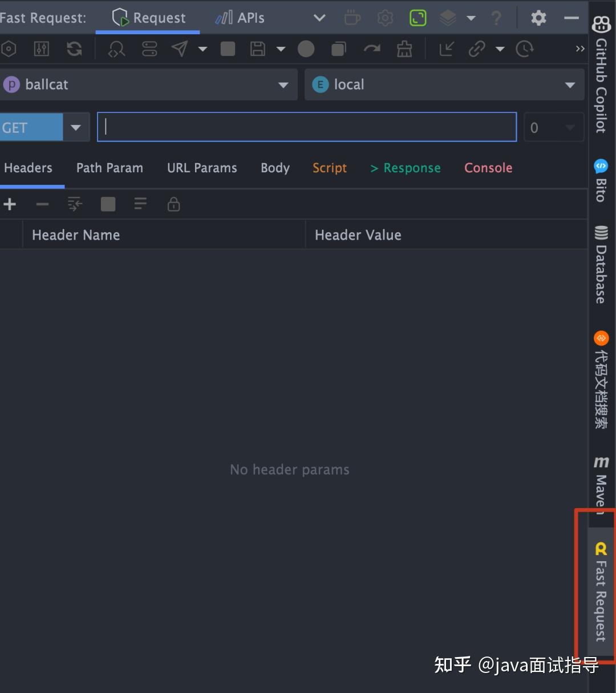Add a new header row with plus
This screenshot has height=693, width=616.
[x=10, y=204]
